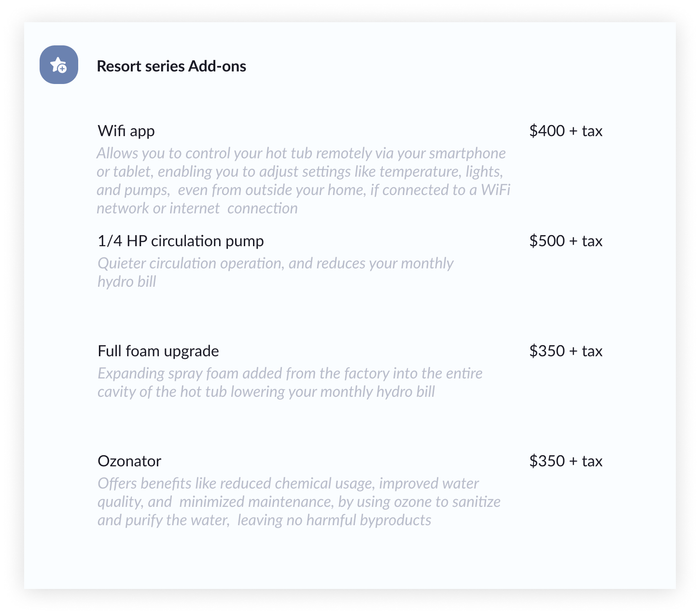Click the $400 + tax price
The height and width of the screenshot is (615, 700).
566,131
